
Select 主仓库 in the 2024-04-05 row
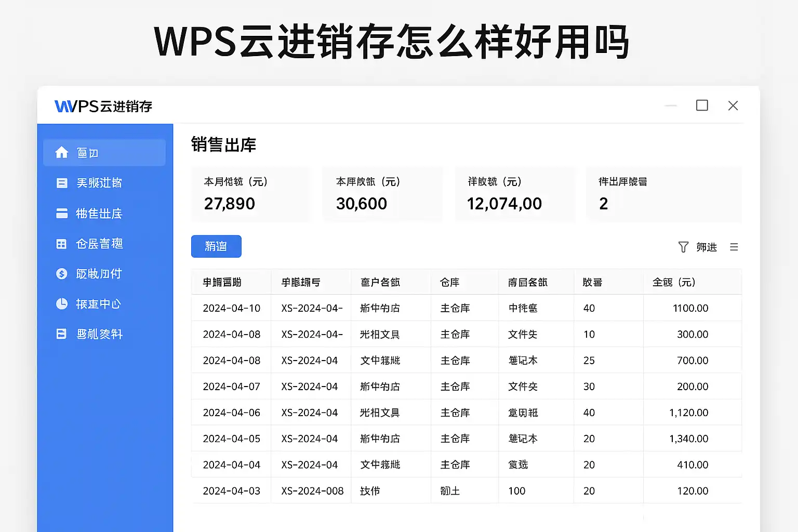coord(455,438)
